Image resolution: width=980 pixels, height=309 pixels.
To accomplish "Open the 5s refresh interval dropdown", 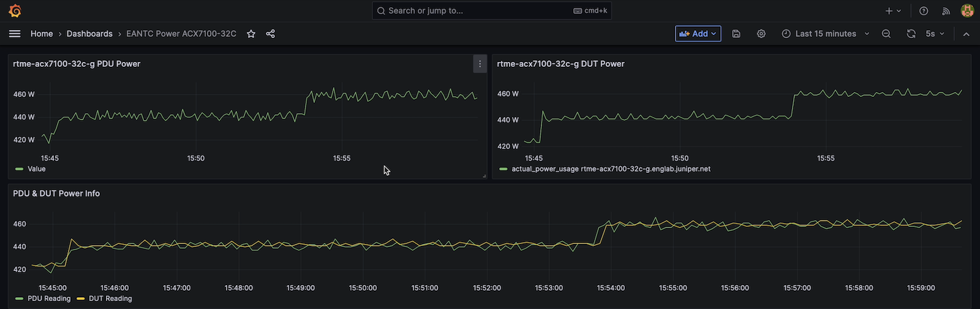I will [935, 34].
